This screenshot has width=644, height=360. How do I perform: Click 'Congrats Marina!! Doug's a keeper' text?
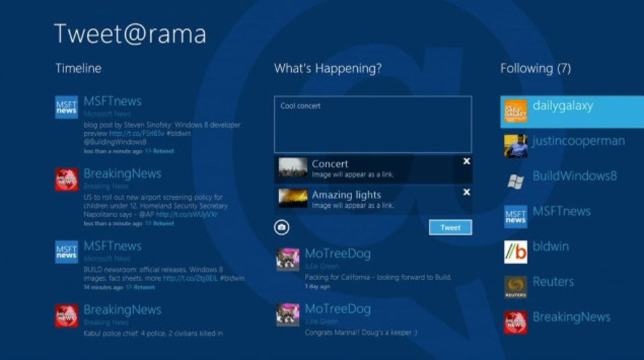pos(360,332)
